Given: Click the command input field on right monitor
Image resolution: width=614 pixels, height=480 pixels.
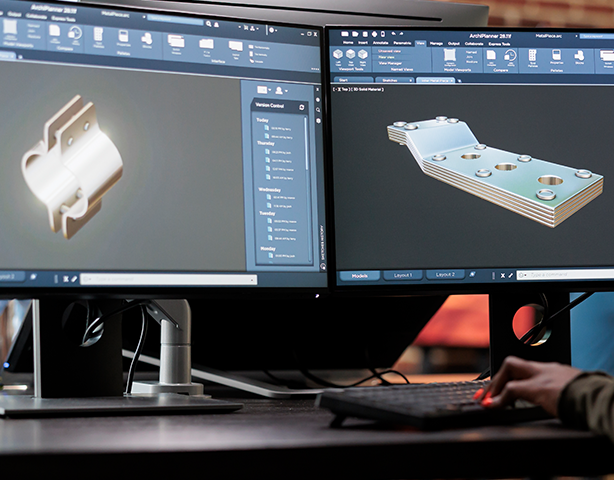Looking at the screenshot, I should tap(566, 275).
